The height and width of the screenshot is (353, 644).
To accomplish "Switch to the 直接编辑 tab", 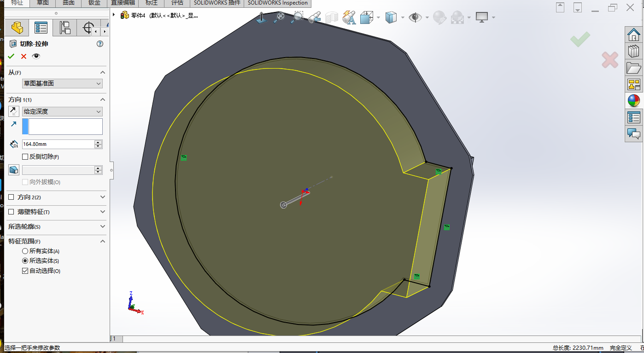I will tap(123, 3).
